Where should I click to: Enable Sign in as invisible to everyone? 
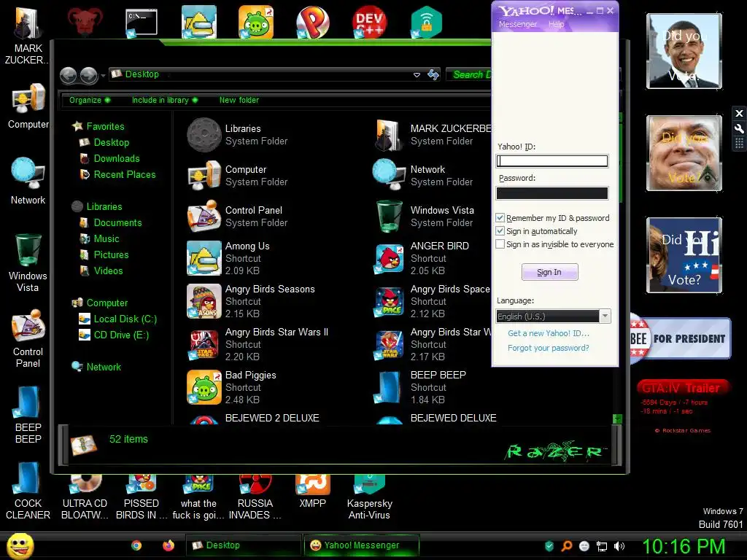(x=500, y=244)
